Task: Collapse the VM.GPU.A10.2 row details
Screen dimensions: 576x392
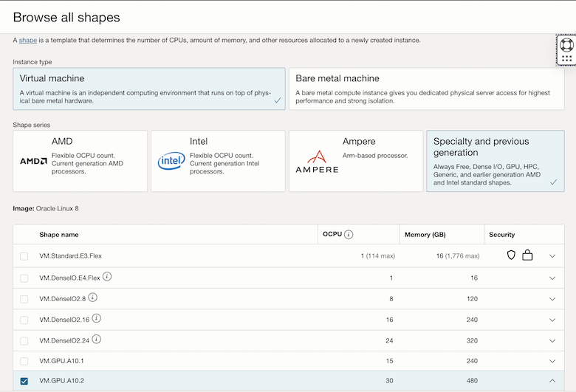Action: [x=552, y=381]
